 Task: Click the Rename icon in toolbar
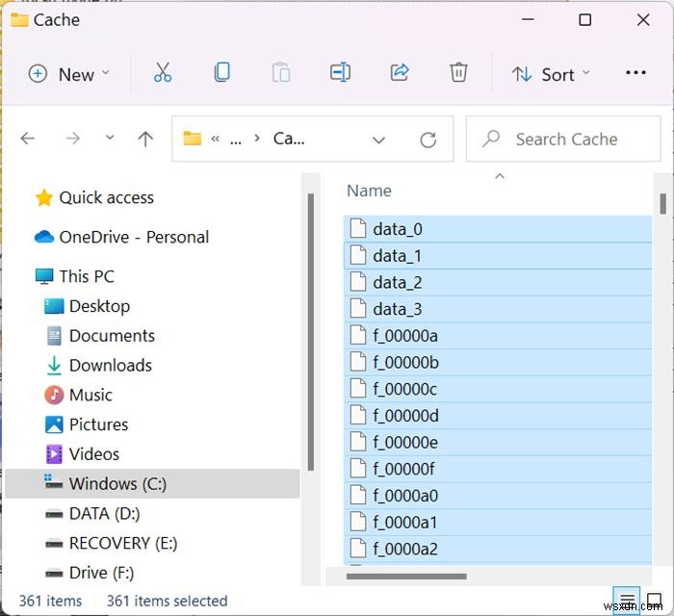[x=340, y=72]
